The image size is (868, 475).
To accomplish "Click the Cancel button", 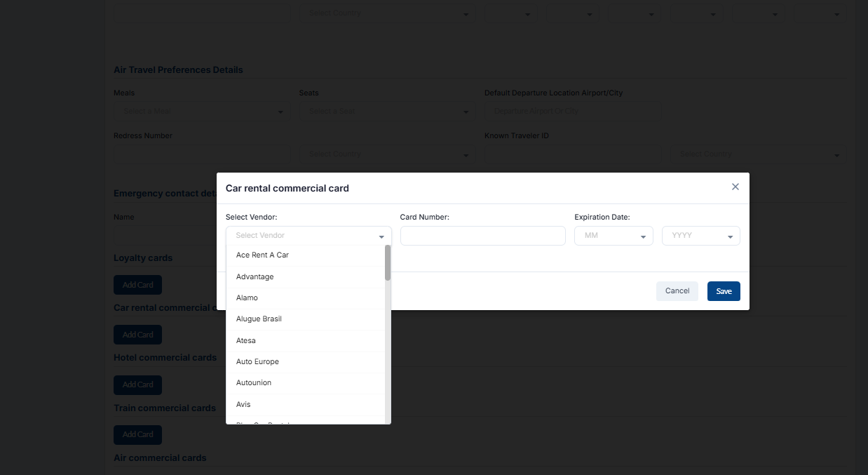I will 677,291.
